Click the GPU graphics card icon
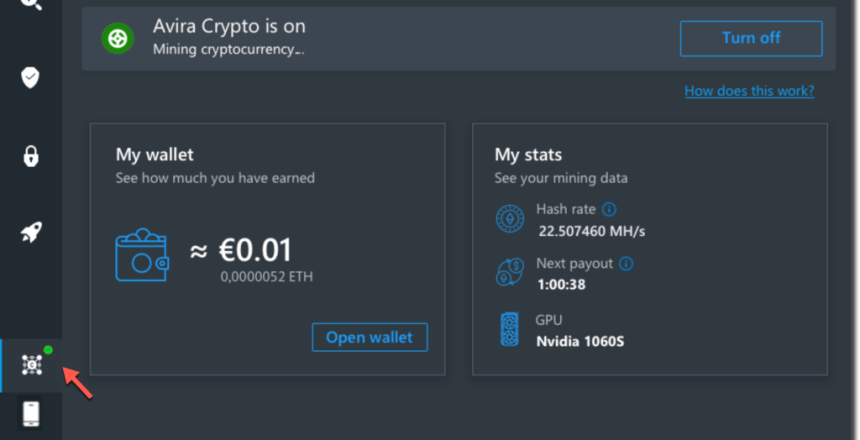Image resolution: width=860 pixels, height=440 pixels. click(509, 330)
